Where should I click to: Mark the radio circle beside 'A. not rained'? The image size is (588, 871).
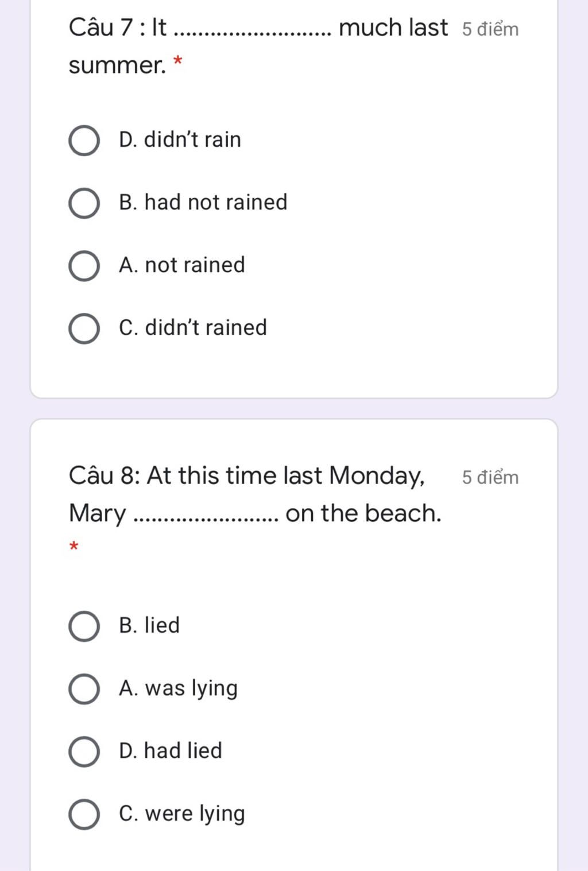pyautogui.click(x=84, y=266)
